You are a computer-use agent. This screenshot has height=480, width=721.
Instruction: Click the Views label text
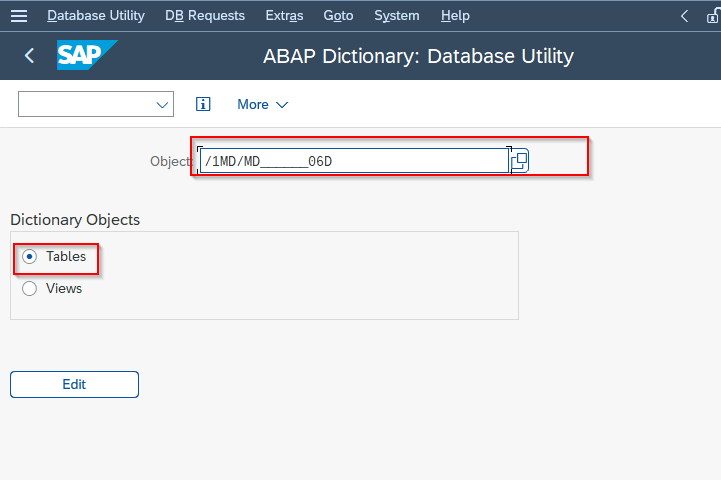(64, 289)
